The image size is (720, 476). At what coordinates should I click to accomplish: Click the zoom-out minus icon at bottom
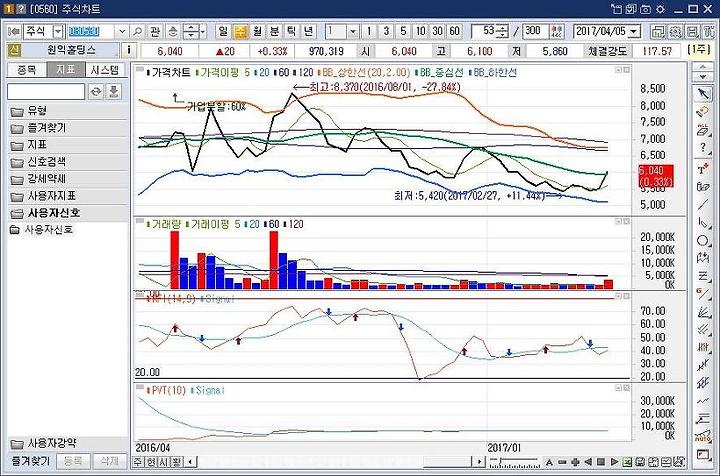[562, 462]
